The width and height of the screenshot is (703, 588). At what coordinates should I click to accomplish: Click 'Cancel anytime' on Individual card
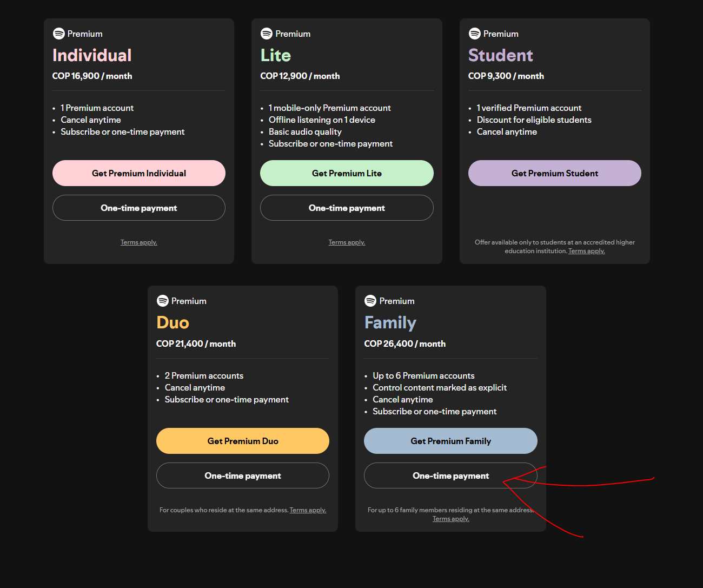(x=91, y=120)
